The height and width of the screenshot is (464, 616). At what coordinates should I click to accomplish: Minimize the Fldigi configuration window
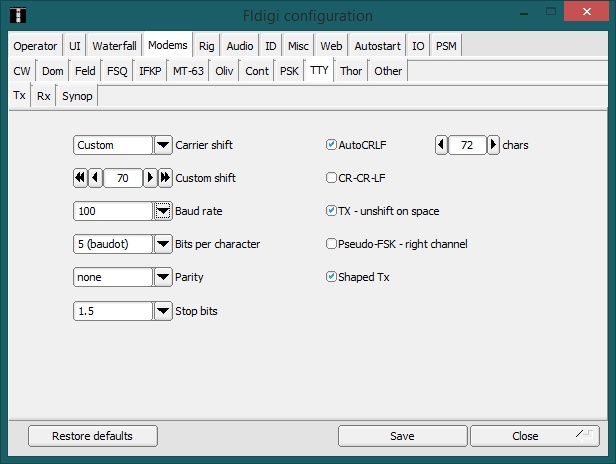(x=524, y=13)
